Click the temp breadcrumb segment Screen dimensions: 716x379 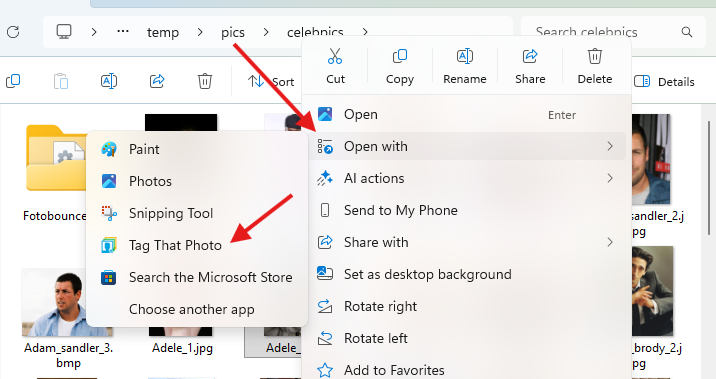(163, 32)
